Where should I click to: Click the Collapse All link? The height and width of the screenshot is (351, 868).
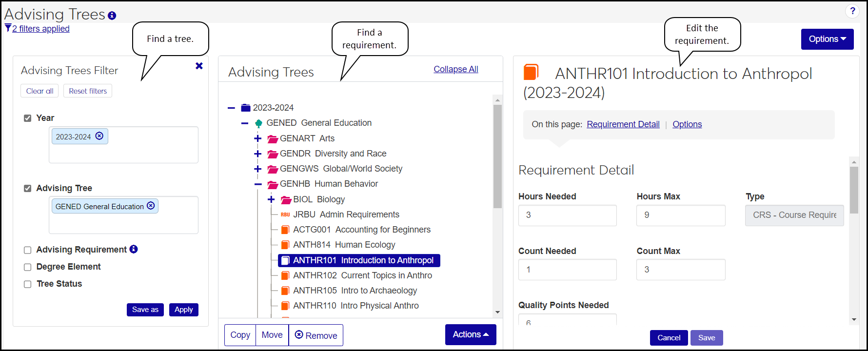[455, 69]
